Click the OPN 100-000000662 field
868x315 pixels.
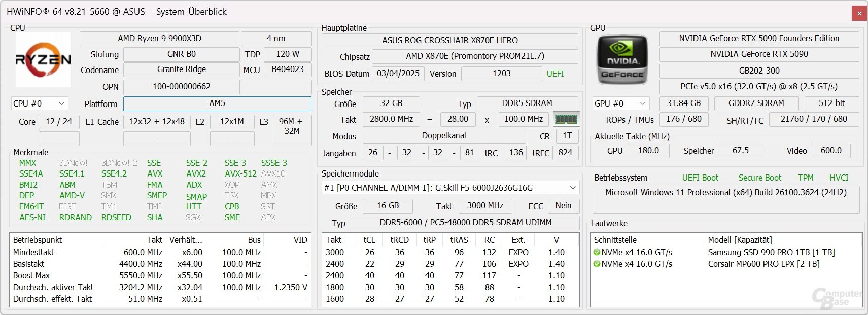pos(182,87)
